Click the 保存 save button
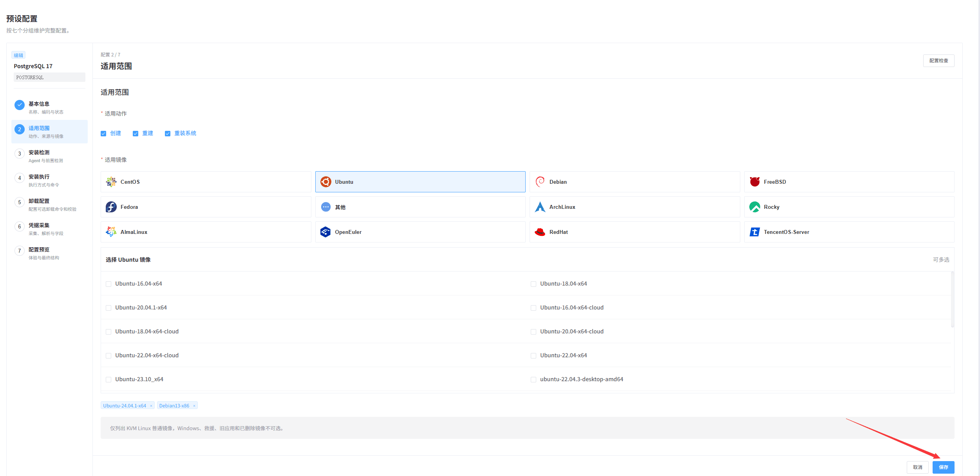Viewport: 980px width, 476px height. pos(943,467)
